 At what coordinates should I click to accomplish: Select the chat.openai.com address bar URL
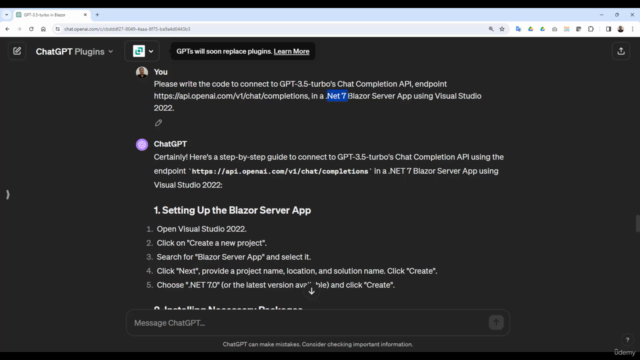tap(127, 29)
